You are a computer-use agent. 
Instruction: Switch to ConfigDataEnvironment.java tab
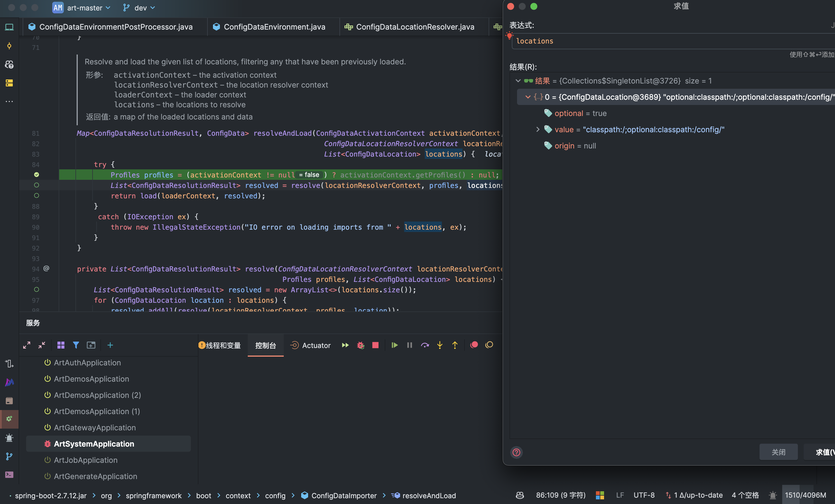[x=274, y=27]
